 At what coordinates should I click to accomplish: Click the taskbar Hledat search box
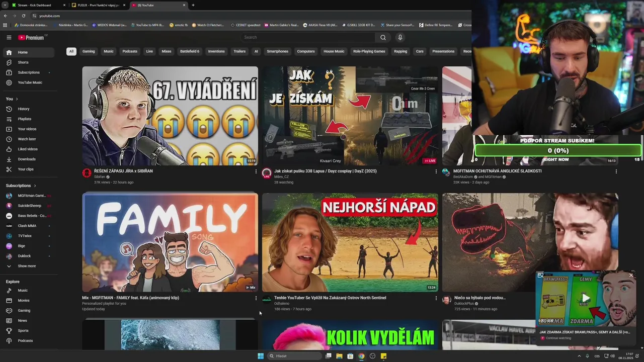tap(295, 356)
